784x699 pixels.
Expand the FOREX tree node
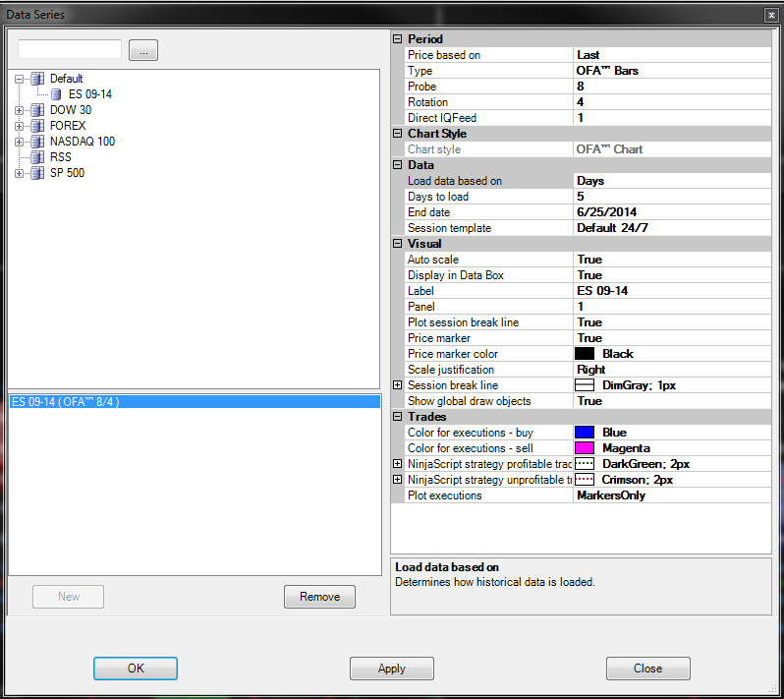click(19, 126)
